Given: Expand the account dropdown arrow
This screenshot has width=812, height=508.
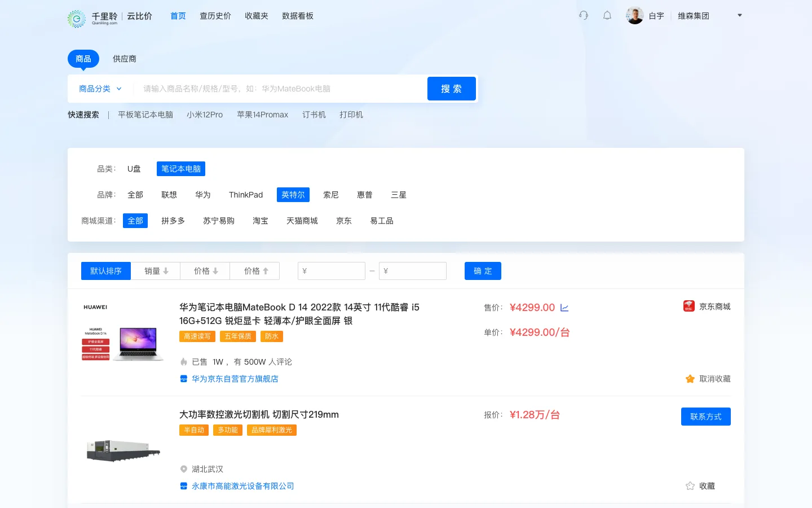Looking at the screenshot, I should point(740,15).
